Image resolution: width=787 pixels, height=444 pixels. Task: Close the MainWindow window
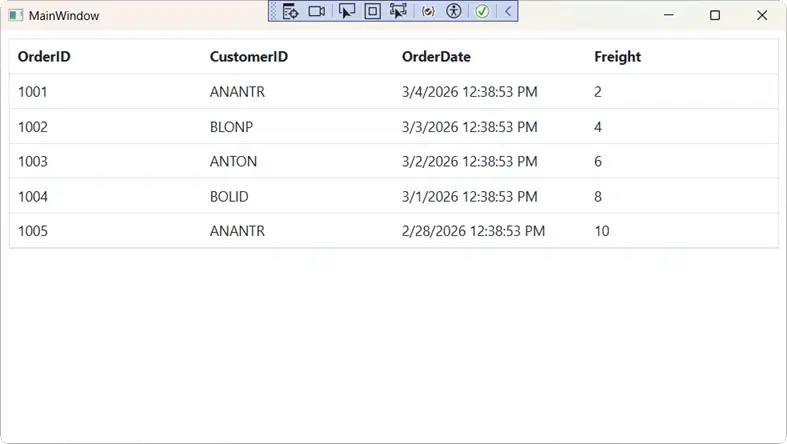pyautogui.click(x=762, y=15)
